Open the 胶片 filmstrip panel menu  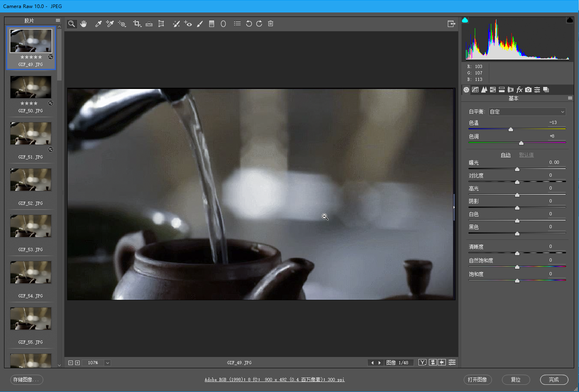pyautogui.click(x=58, y=20)
